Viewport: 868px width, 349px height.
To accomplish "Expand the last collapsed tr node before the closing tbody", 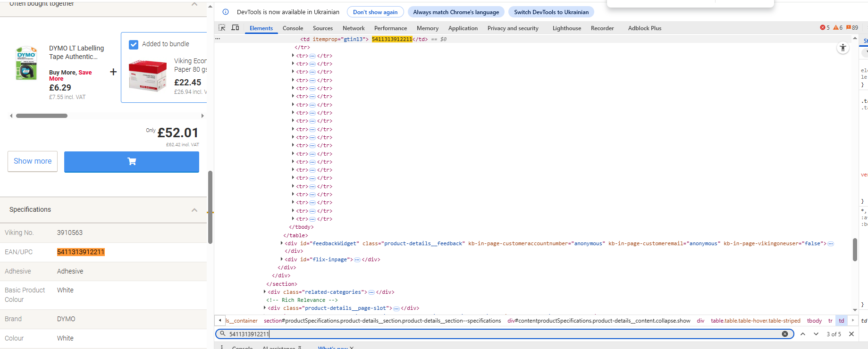I will click(293, 219).
